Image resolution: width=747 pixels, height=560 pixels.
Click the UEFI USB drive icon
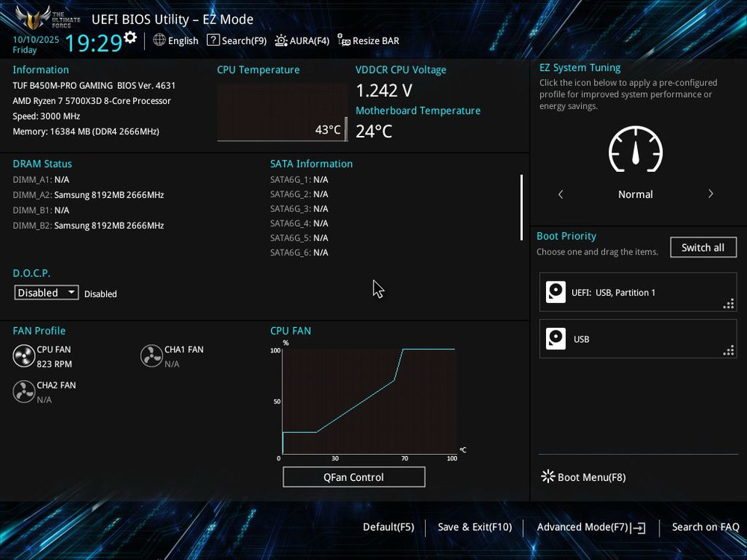(556, 292)
